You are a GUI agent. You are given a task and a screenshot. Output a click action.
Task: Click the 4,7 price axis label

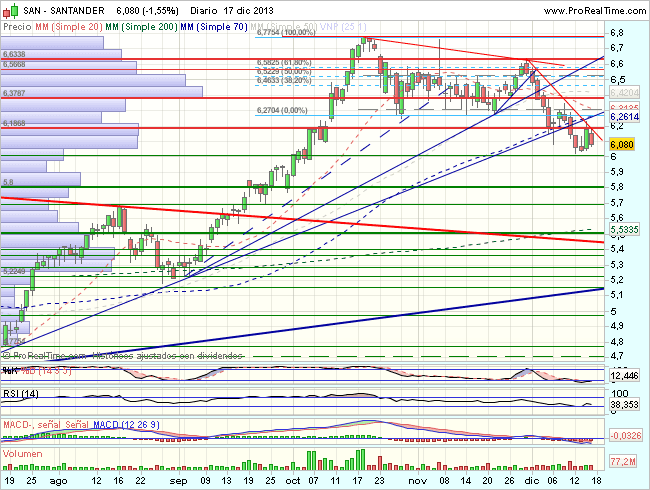pyautogui.click(x=617, y=356)
